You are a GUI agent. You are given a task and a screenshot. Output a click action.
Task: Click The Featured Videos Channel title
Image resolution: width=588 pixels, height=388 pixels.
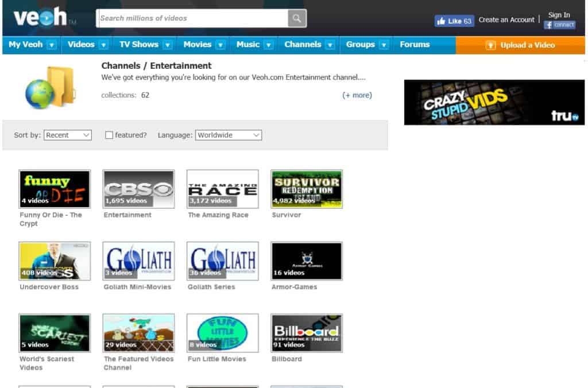tap(139, 363)
